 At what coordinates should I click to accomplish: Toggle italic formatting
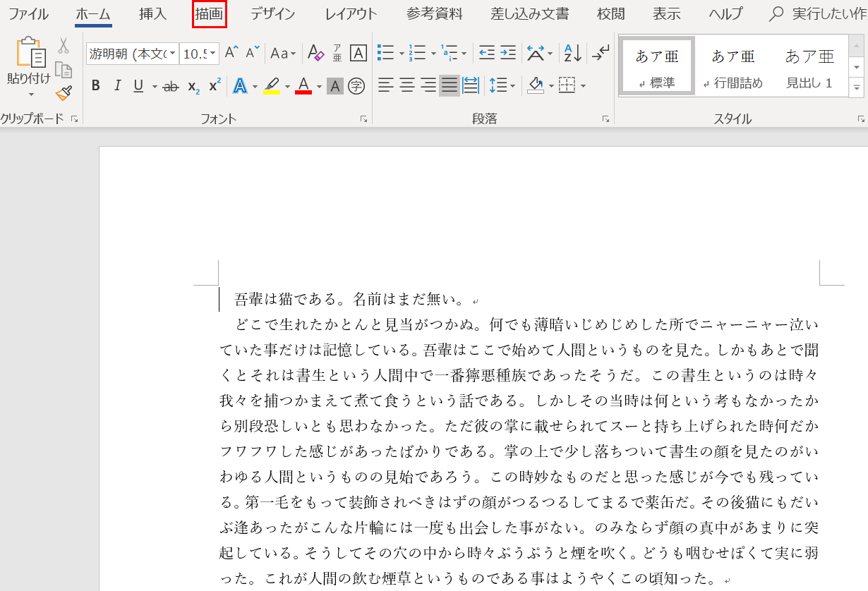coord(117,86)
